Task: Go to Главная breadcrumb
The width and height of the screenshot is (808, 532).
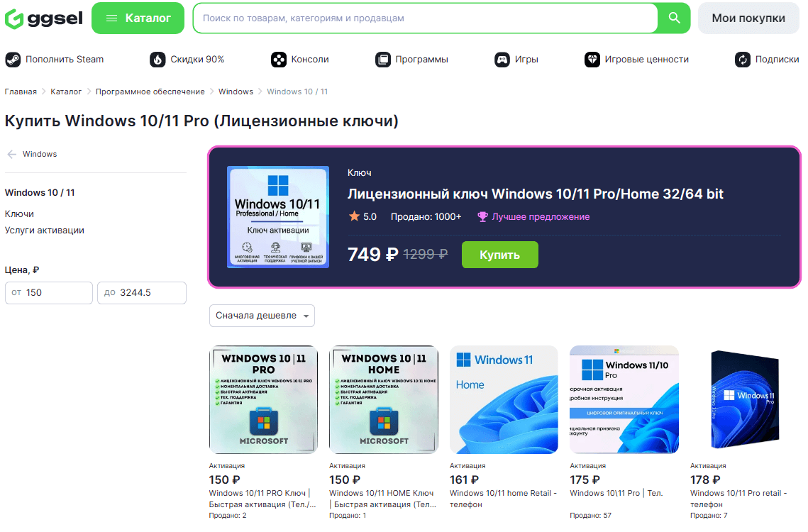Action: coord(21,92)
